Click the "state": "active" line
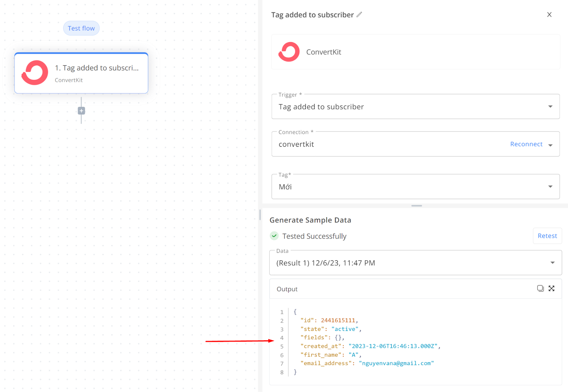The image size is (568, 392). click(331, 329)
